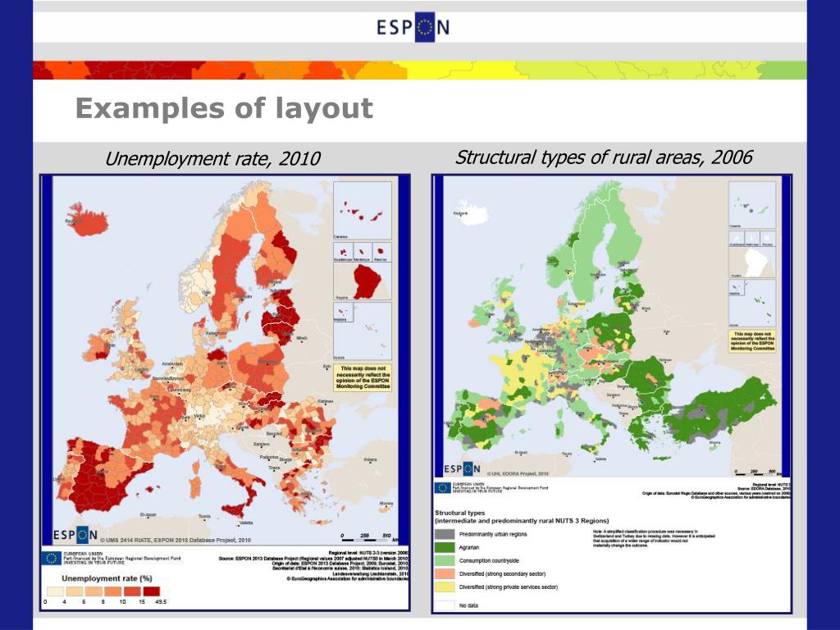Image resolution: width=840 pixels, height=630 pixels.
Task: Click the unemployment rate map of Europe
Action: [x=225, y=360]
